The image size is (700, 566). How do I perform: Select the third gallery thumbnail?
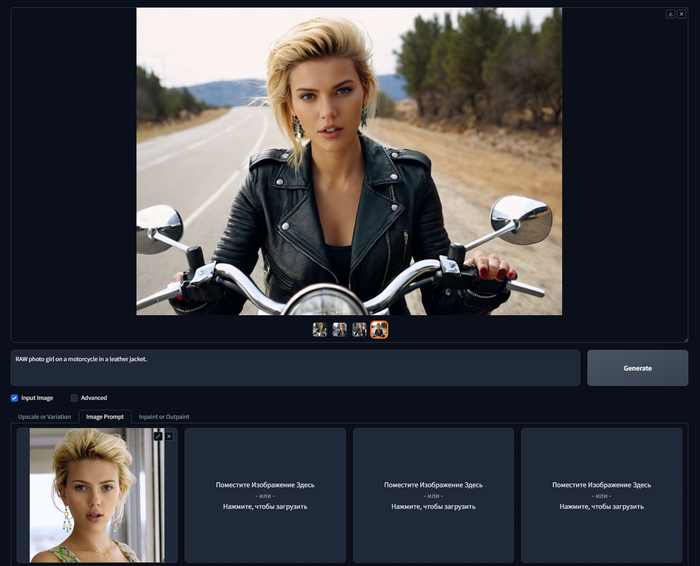point(359,330)
